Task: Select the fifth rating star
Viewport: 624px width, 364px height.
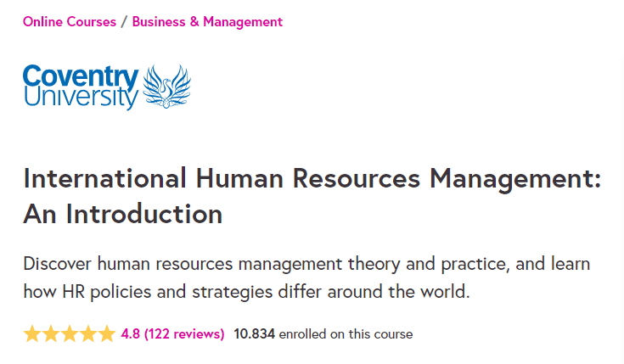Action: (x=107, y=333)
